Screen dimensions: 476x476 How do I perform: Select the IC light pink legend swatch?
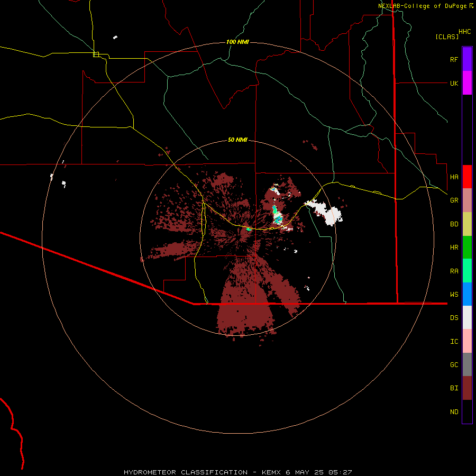click(467, 341)
